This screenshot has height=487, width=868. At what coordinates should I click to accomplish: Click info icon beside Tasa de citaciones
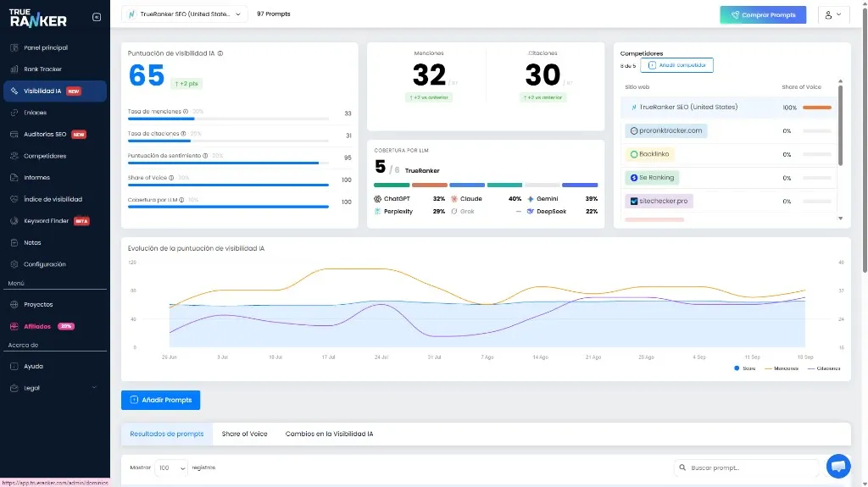[x=183, y=133]
